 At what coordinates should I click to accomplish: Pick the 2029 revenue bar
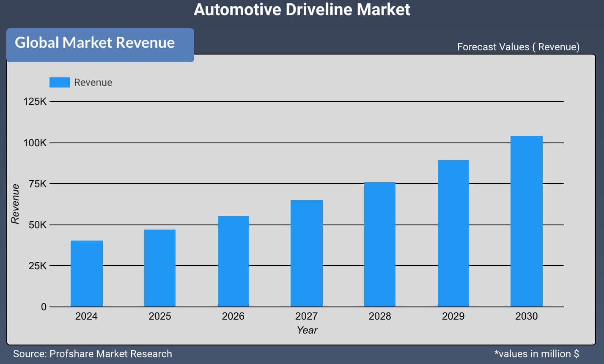[x=453, y=233]
